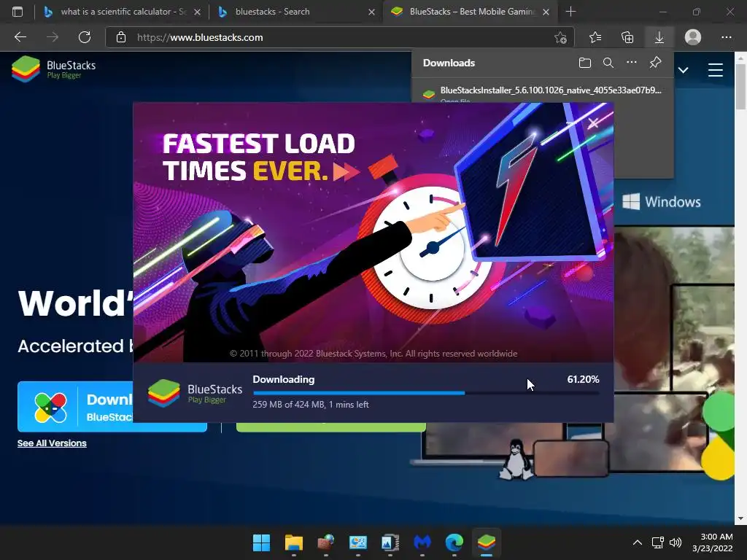Toggle the Downloads toolbar icon
Screen dimensions: 747x560
(659, 37)
